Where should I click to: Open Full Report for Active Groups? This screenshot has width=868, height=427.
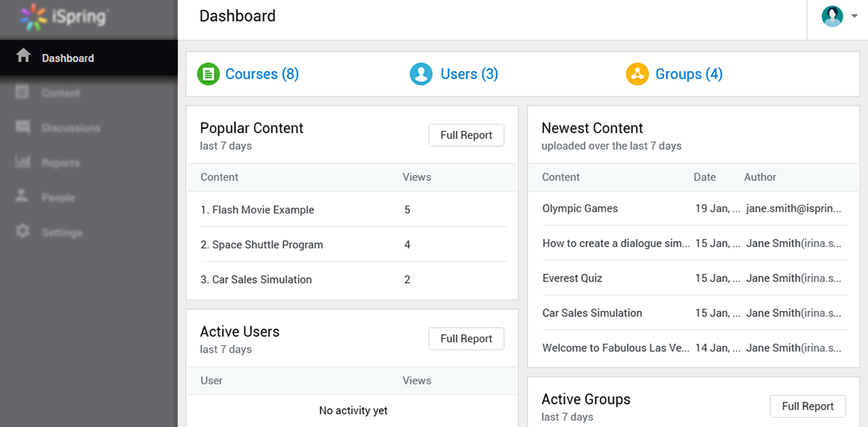[807, 406]
